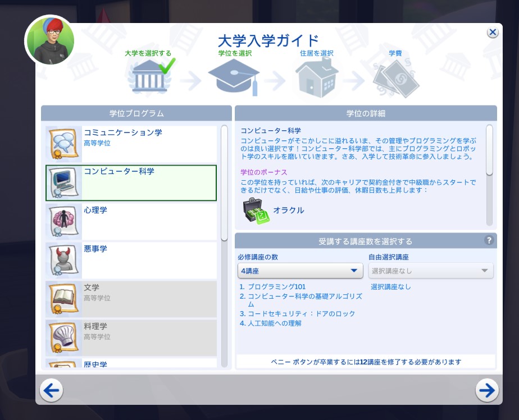Viewport: 519px width, 420px height.
Task: Select the コンピューター科学 computer icon
Action: point(63,182)
